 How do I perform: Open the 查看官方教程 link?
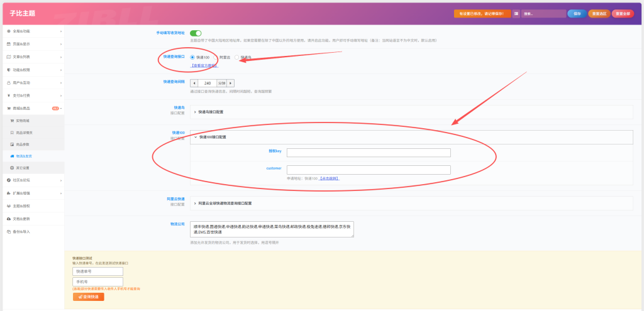(204, 65)
